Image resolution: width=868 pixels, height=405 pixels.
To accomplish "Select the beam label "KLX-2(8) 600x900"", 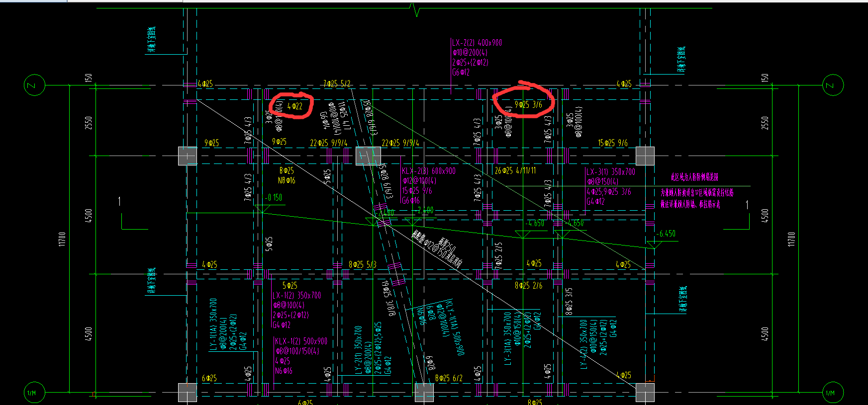I will point(429,171).
